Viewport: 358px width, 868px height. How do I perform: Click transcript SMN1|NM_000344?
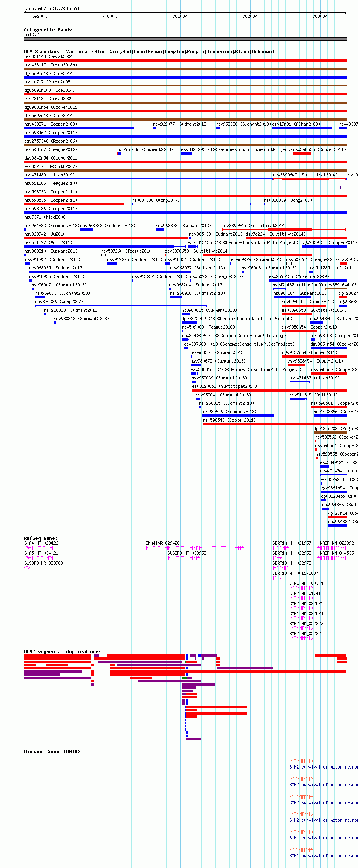[306, 583]
